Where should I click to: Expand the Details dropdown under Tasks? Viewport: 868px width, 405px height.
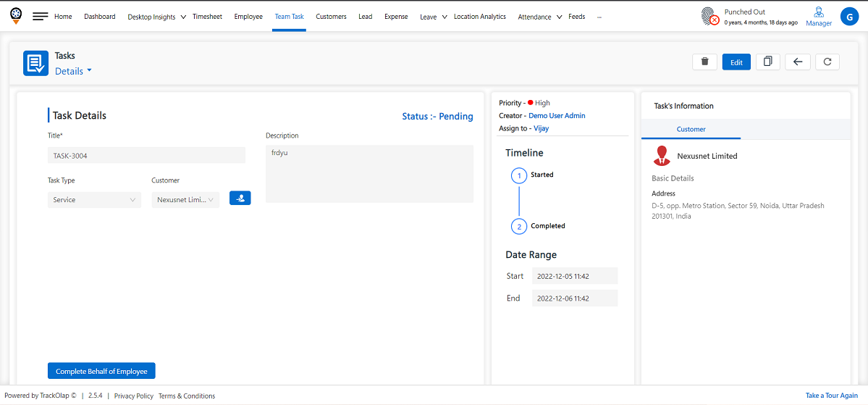point(73,71)
